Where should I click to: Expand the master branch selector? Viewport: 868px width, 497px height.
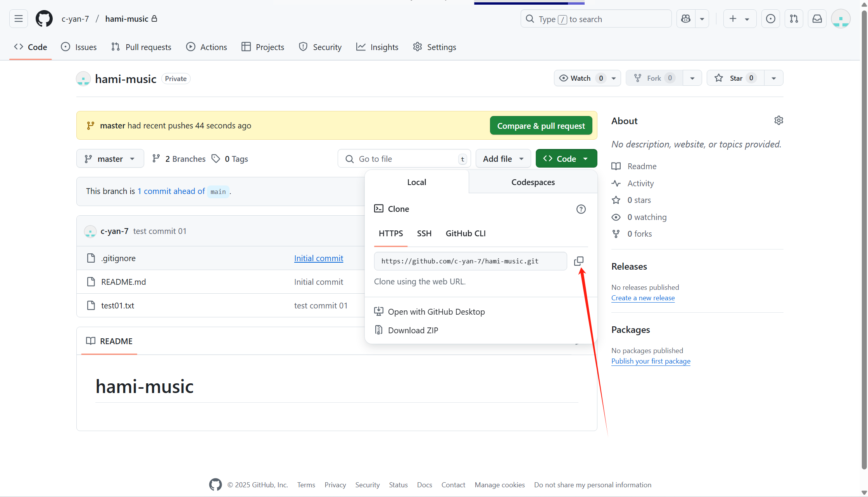coord(110,158)
